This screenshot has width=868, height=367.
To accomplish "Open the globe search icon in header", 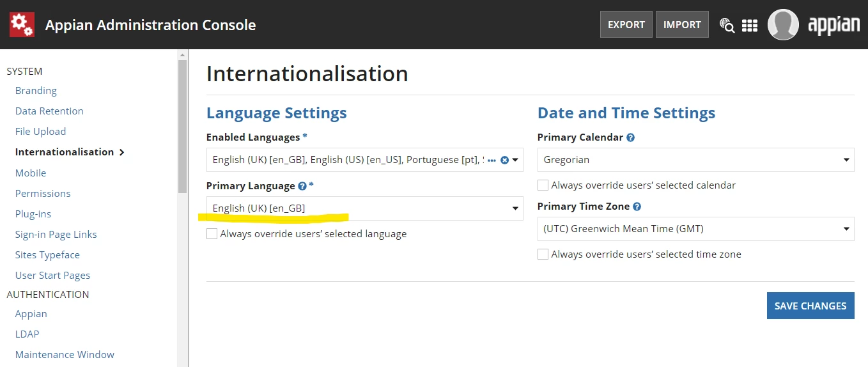I will point(727,25).
